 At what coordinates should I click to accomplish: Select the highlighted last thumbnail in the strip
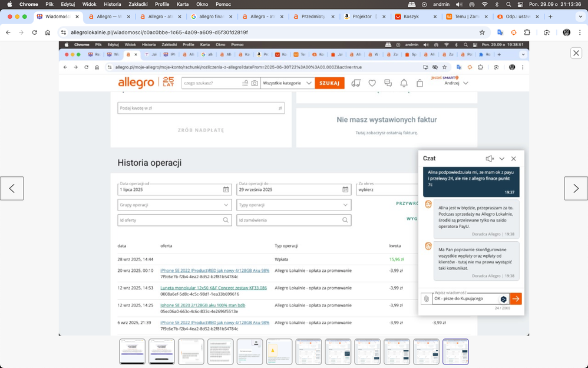tap(455, 351)
